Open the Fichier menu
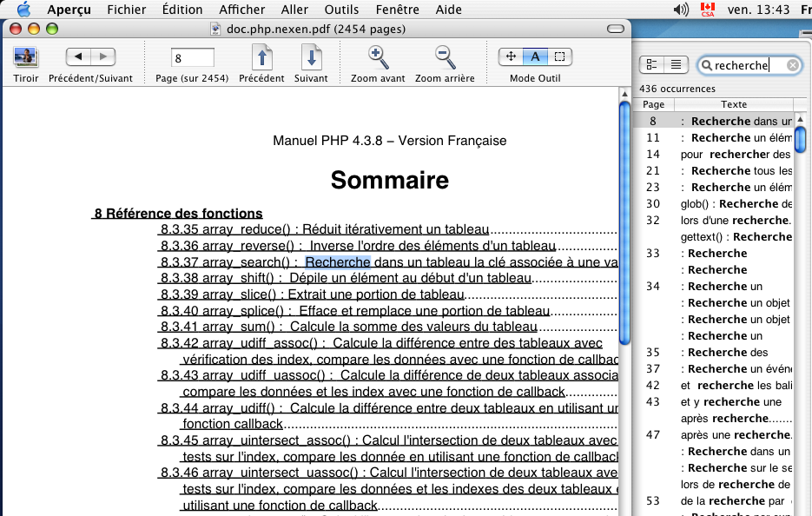812x516 pixels. (x=126, y=10)
